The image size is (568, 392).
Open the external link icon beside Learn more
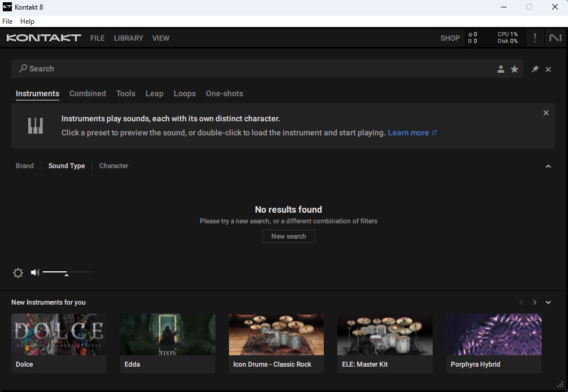(x=434, y=133)
